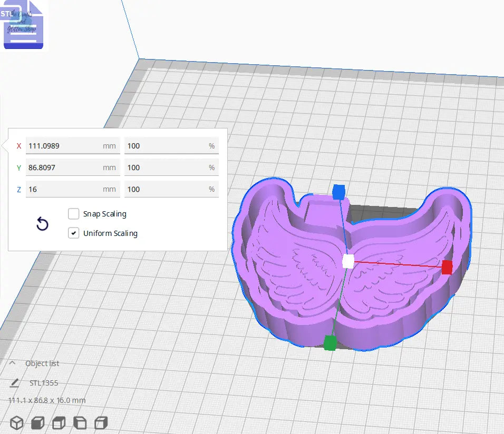Click the pencil icon beside STL1355
504x434 pixels.
click(15, 383)
